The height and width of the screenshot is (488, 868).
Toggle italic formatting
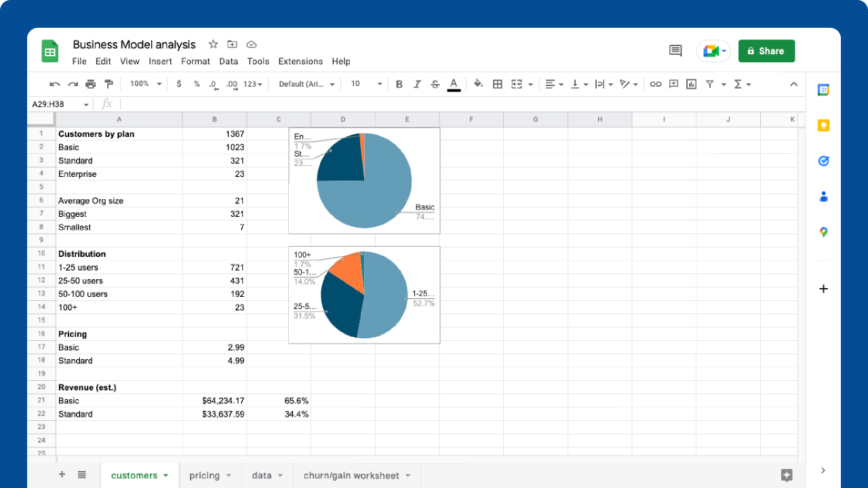coord(417,83)
